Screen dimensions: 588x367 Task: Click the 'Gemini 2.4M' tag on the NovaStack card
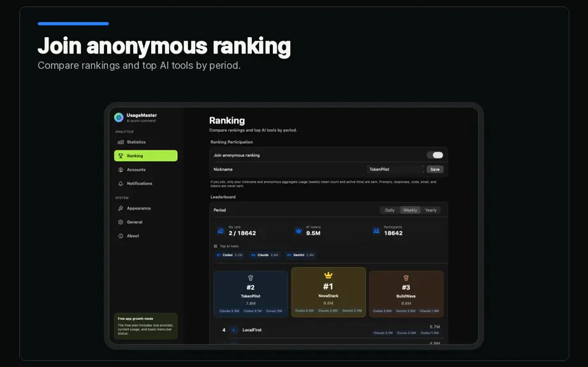click(352, 310)
